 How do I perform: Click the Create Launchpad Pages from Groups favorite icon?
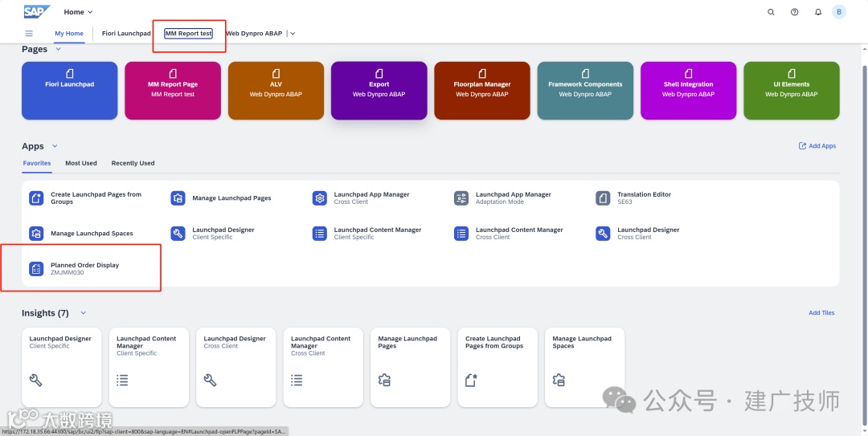pyautogui.click(x=36, y=198)
